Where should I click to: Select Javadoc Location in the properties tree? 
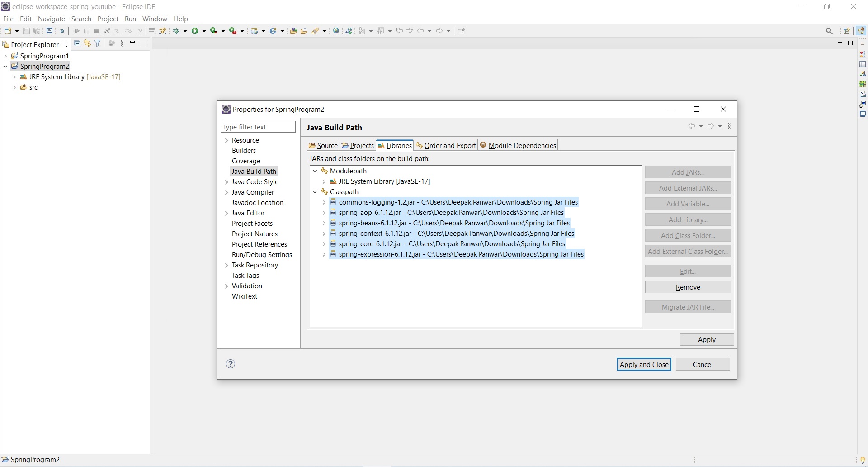pyautogui.click(x=258, y=203)
